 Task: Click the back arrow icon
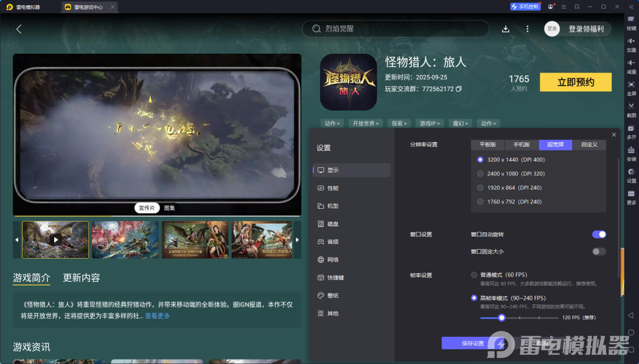pos(19,29)
